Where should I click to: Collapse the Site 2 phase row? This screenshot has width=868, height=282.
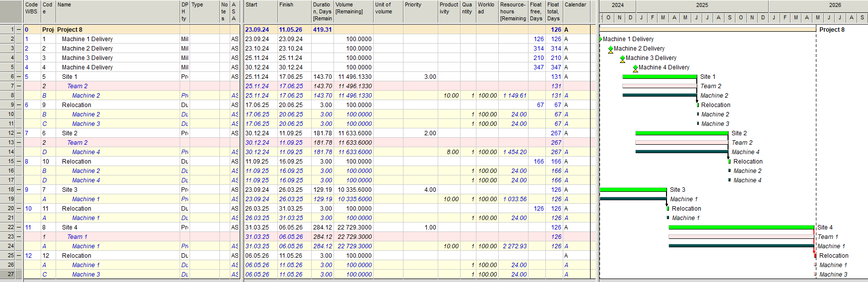click(19, 133)
